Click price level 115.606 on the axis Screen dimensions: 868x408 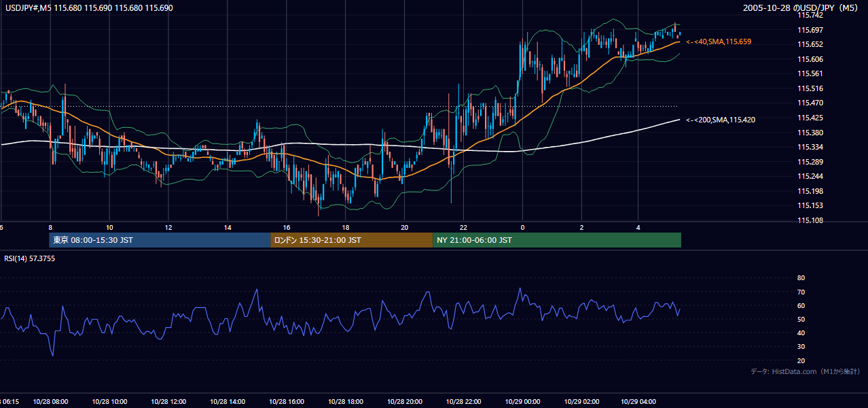click(810, 59)
